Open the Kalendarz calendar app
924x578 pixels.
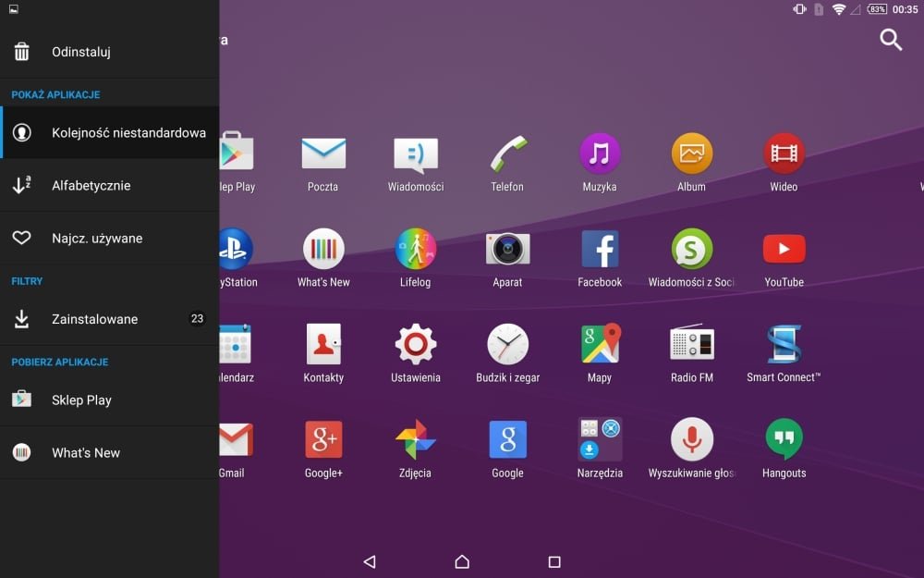(236, 344)
